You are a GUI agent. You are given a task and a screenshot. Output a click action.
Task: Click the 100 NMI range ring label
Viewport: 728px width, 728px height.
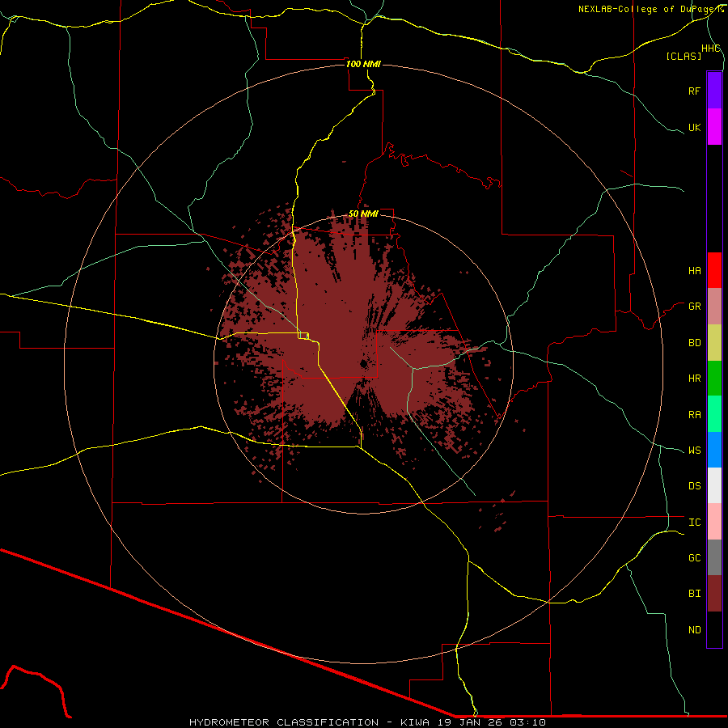tap(363, 64)
